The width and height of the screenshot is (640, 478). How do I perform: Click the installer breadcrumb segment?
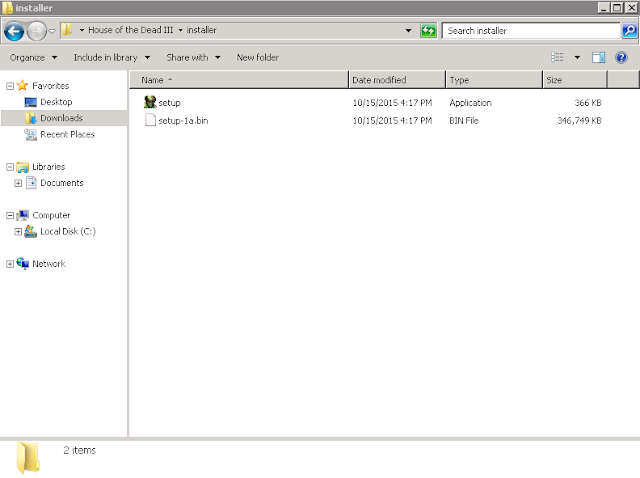click(202, 30)
